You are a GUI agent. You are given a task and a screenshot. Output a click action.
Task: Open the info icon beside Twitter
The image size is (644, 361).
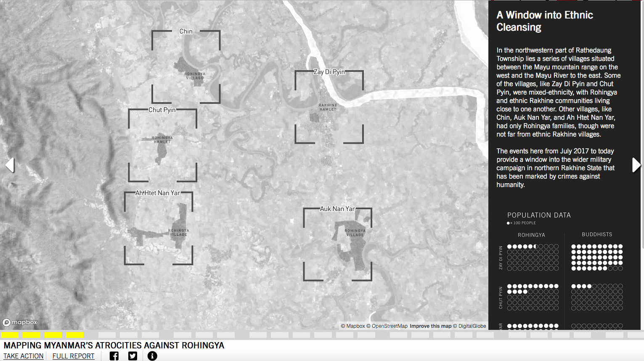tap(152, 356)
